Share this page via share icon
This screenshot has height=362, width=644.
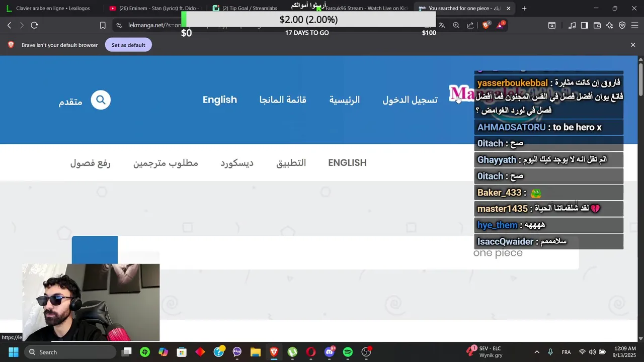(470, 25)
